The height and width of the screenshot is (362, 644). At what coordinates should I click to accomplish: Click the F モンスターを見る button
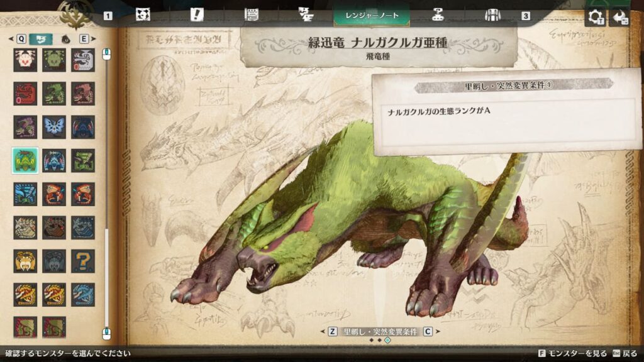click(572, 353)
